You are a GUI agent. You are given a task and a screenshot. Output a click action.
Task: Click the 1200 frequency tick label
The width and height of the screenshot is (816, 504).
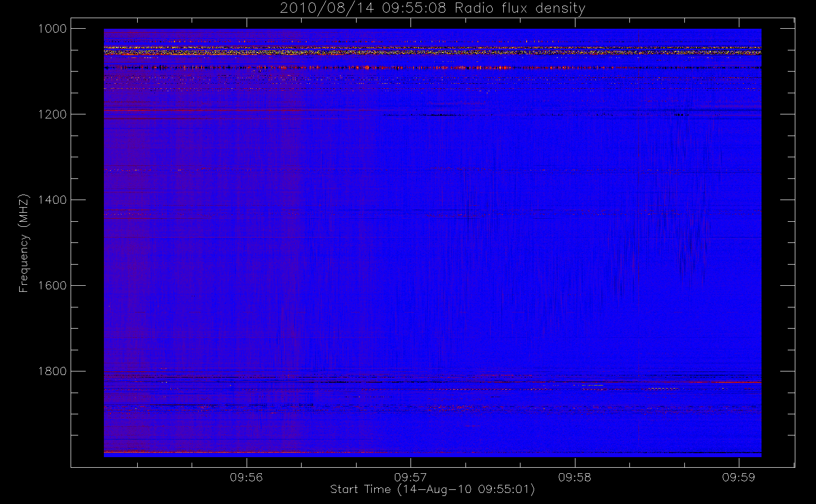pyautogui.click(x=52, y=114)
